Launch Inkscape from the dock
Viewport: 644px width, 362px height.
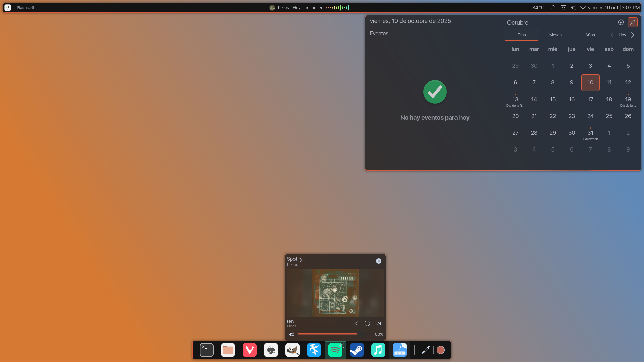[x=271, y=350]
